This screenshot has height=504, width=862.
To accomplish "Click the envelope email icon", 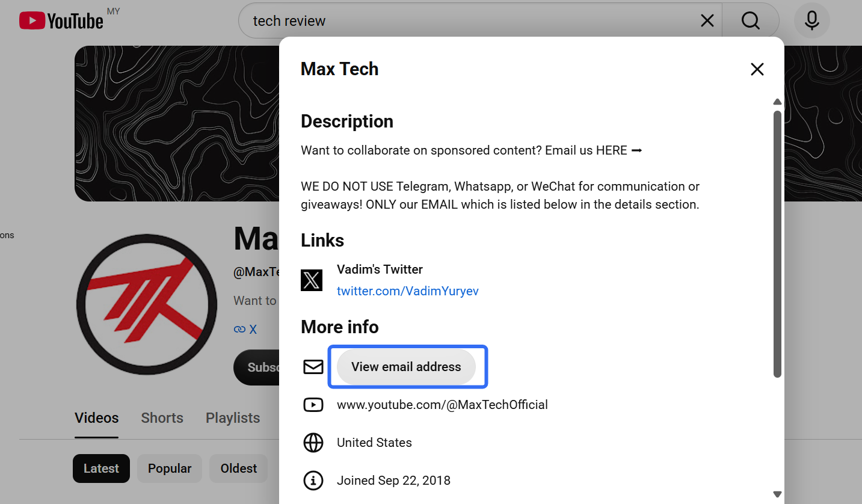I will click(313, 367).
